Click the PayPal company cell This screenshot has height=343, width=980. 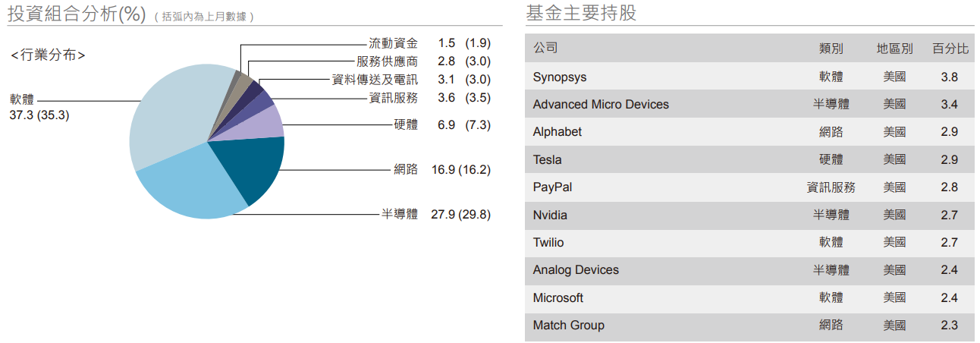(552, 187)
